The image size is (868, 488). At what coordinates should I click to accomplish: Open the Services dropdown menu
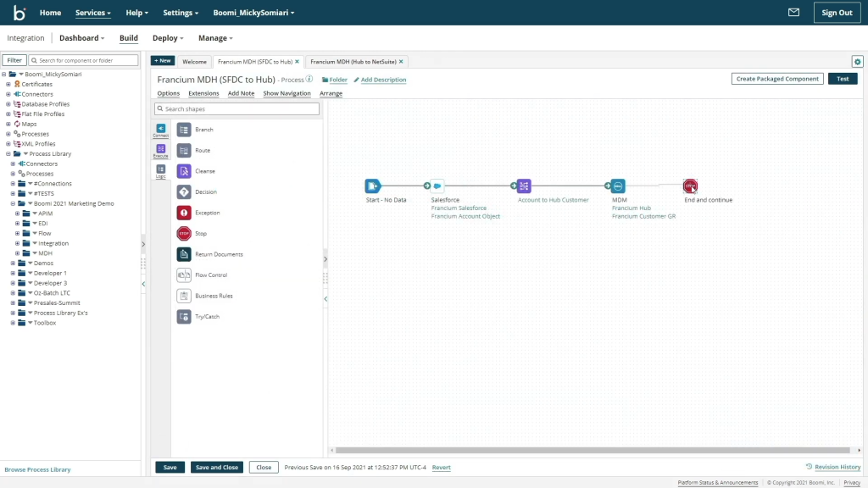(92, 12)
